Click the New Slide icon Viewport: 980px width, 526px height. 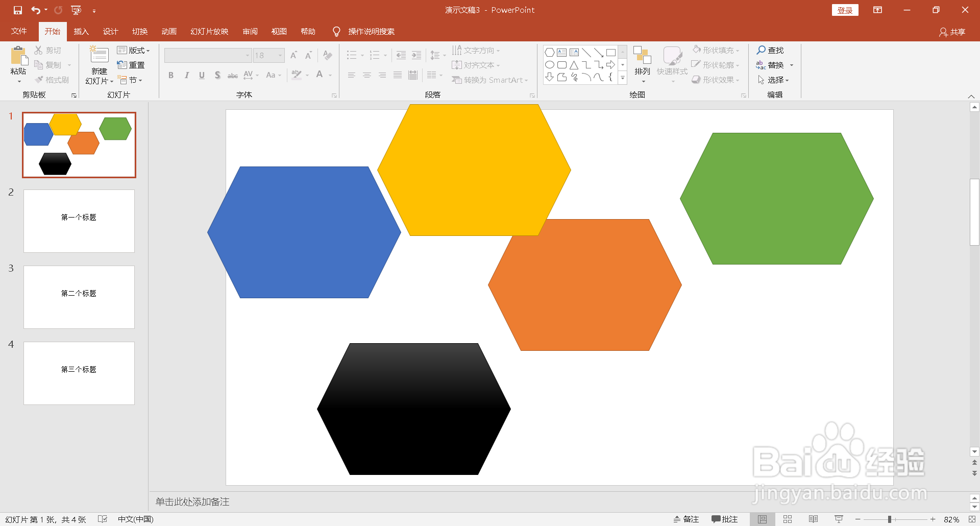point(99,55)
